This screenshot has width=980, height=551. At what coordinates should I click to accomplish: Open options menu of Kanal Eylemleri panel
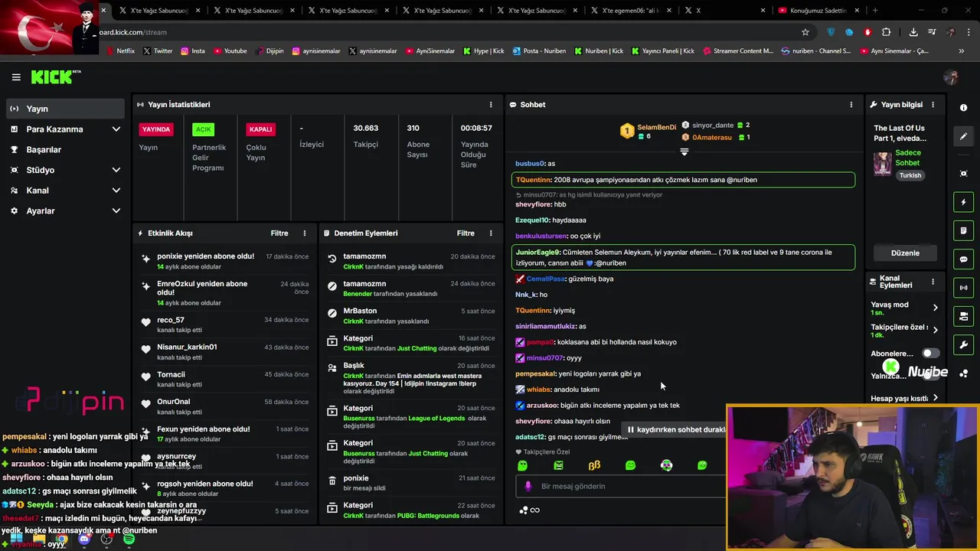tap(933, 282)
